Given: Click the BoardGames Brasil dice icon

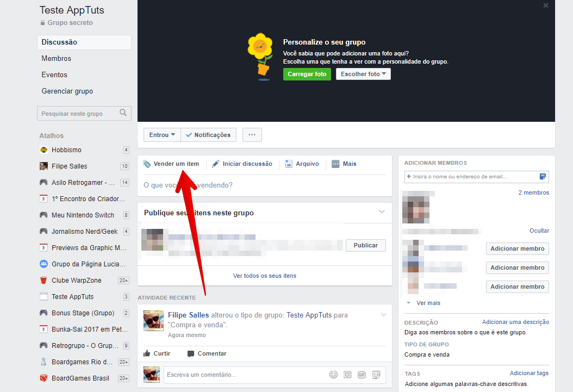Looking at the screenshot, I should click(x=43, y=378).
